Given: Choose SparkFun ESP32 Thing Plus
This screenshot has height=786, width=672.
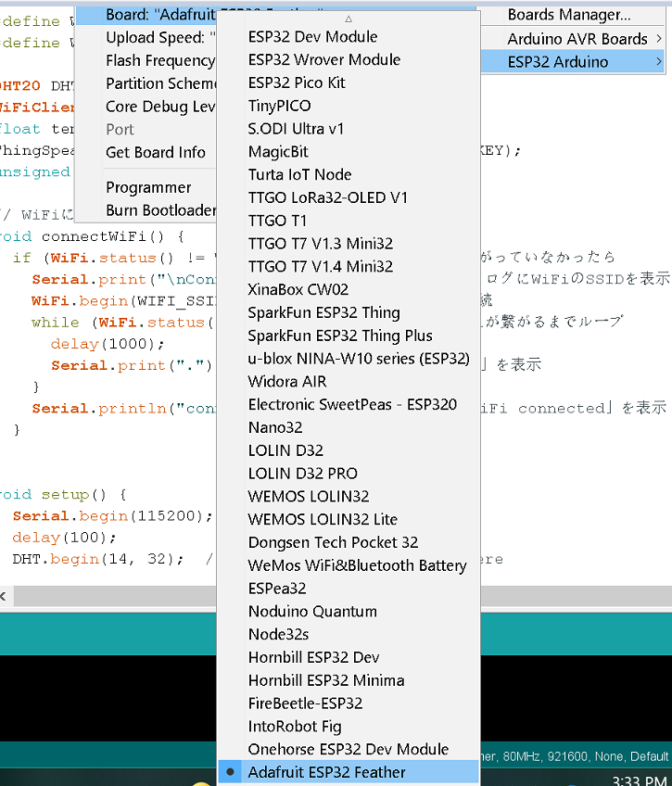Looking at the screenshot, I should 349,336.
